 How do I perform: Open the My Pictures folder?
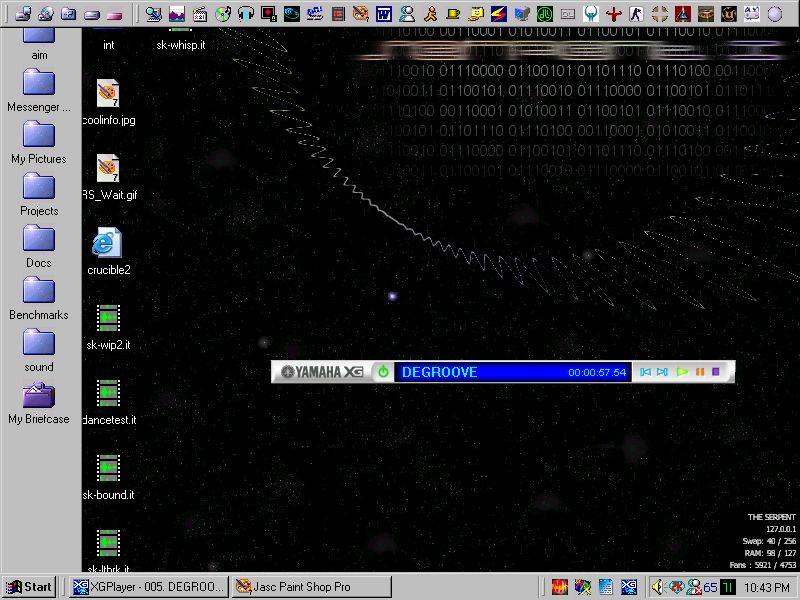tap(39, 135)
